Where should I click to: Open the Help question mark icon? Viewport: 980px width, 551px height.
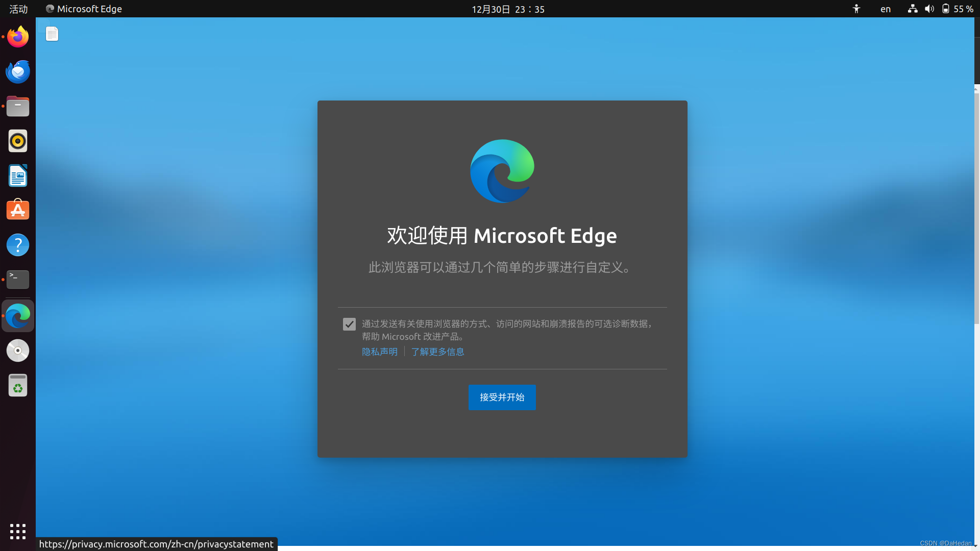[18, 245]
